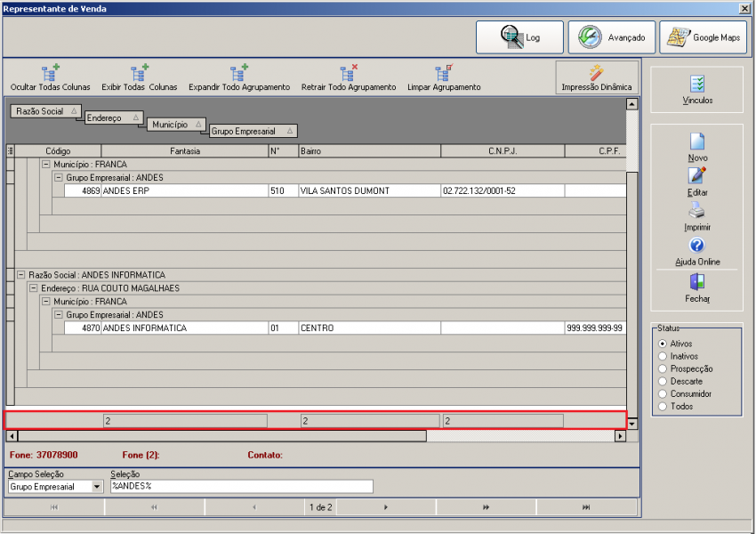
Task: Sort by the Fantasia column header
Action: point(185,151)
